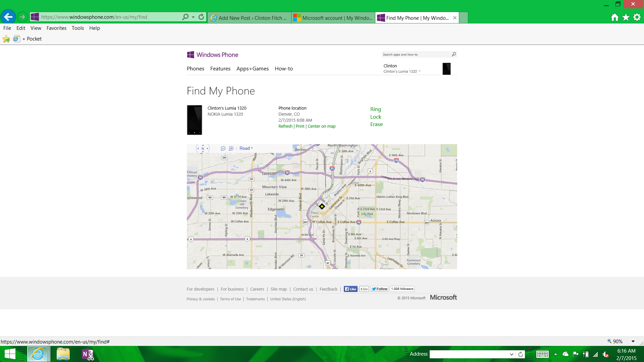Open the Help menu
The width and height of the screenshot is (644, 362).
[95, 28]
